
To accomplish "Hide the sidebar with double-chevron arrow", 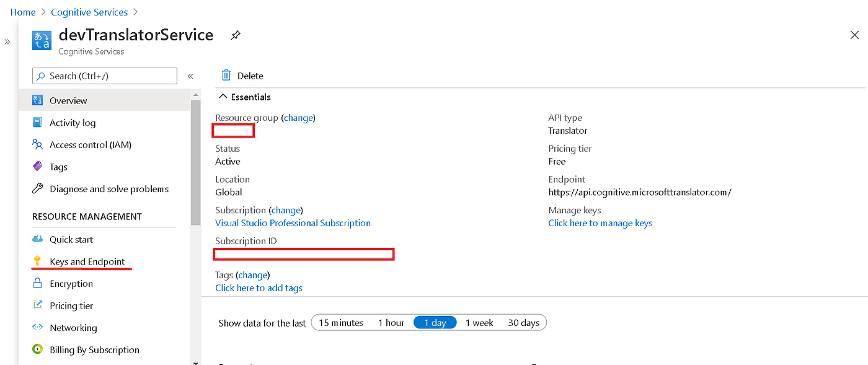I will coord(7,43).
